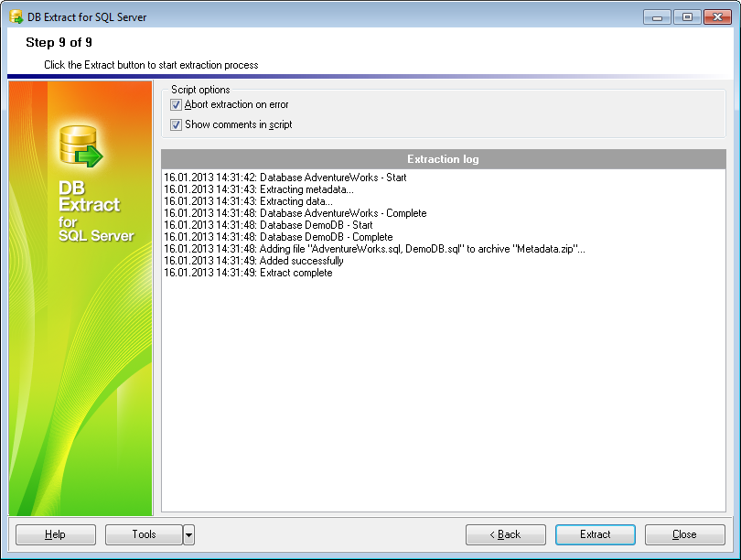The width and height of the screenshot is (741, 560).
Task: Select the 'Database AdventureWorks - Start' log line
Action: 285,178
